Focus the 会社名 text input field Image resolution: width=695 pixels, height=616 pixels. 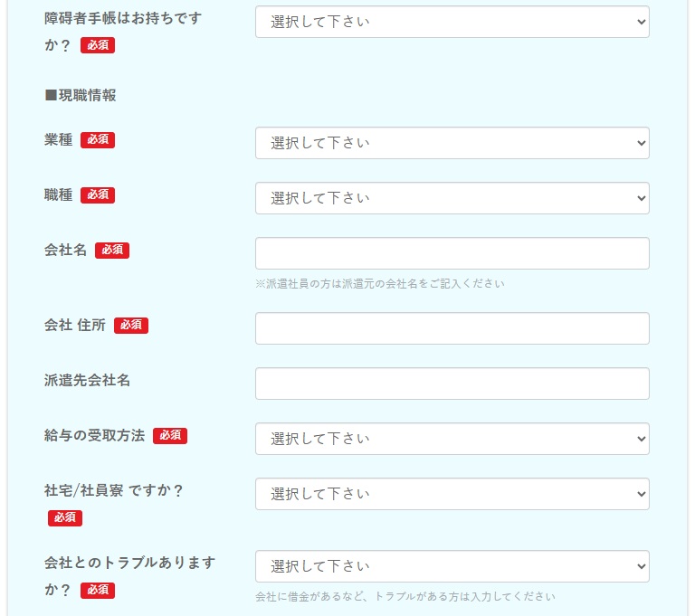tap(452, 253)
